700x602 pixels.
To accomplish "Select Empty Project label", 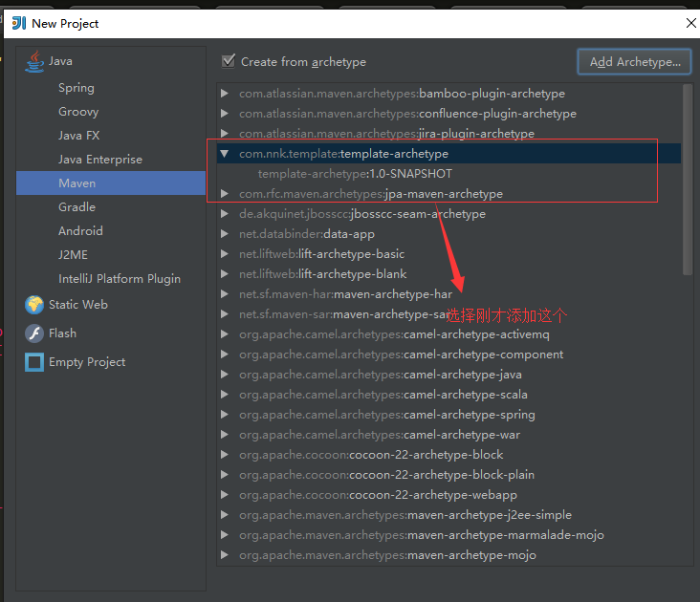I will coord(87,362).
